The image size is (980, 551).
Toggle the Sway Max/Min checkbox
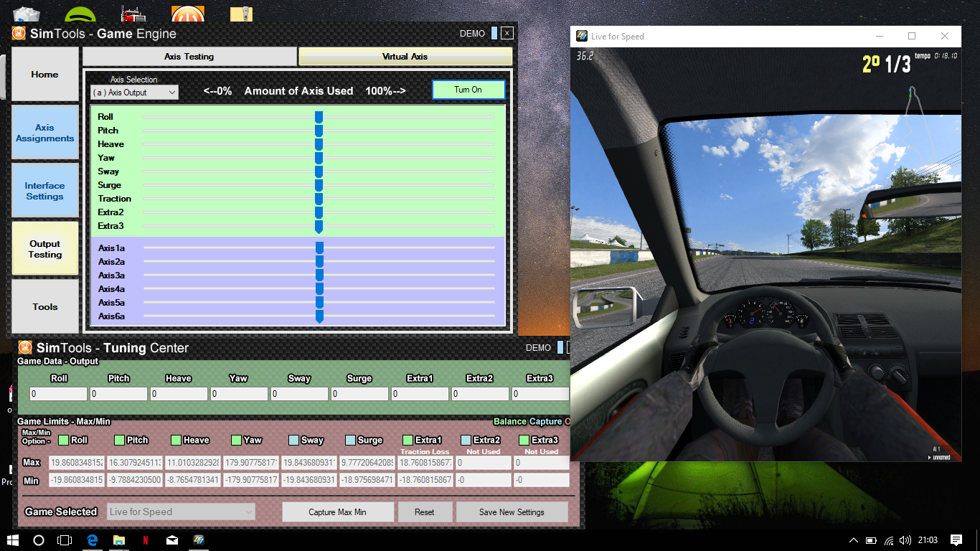[293, 440]
